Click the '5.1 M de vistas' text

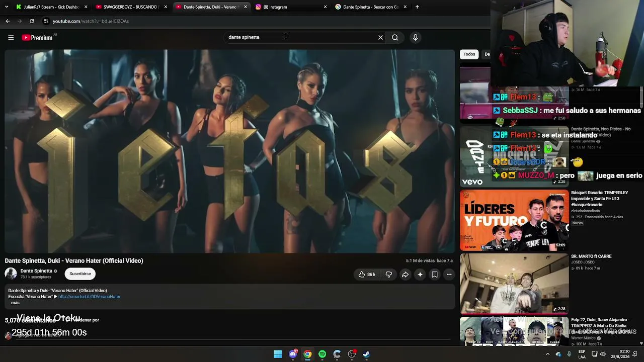point(420,261)
